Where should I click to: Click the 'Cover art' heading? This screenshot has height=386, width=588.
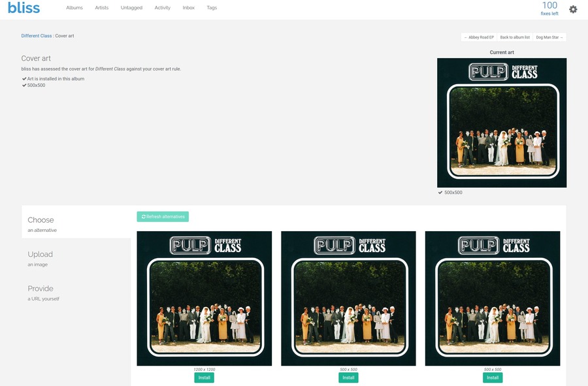click(x=36, y=58)
